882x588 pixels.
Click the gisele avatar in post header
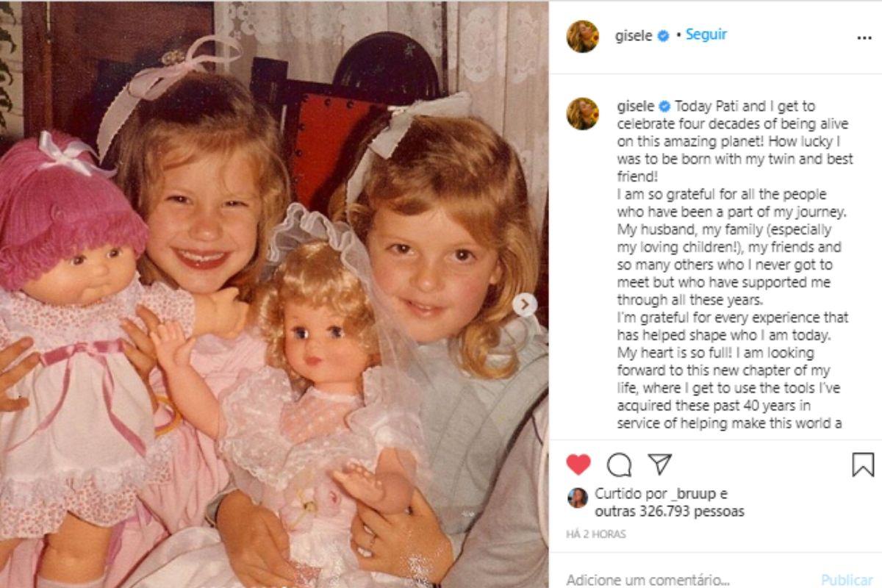(582, 36)
